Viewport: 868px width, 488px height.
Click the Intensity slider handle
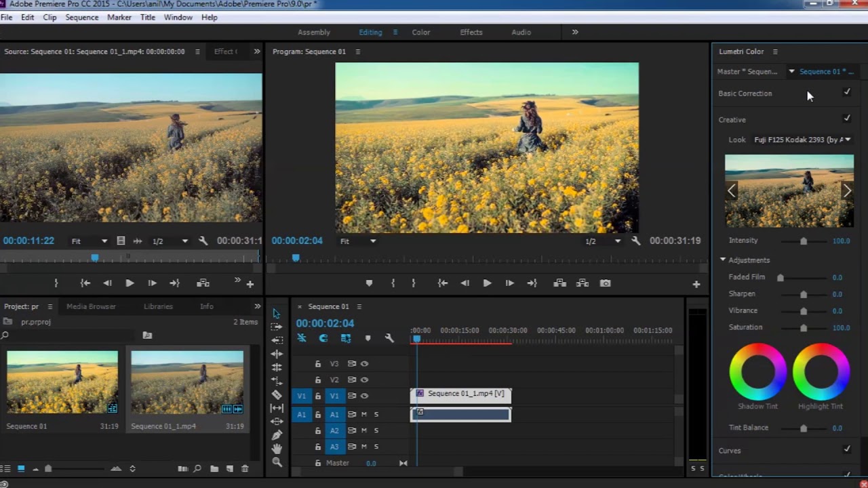tap(804, 241)
